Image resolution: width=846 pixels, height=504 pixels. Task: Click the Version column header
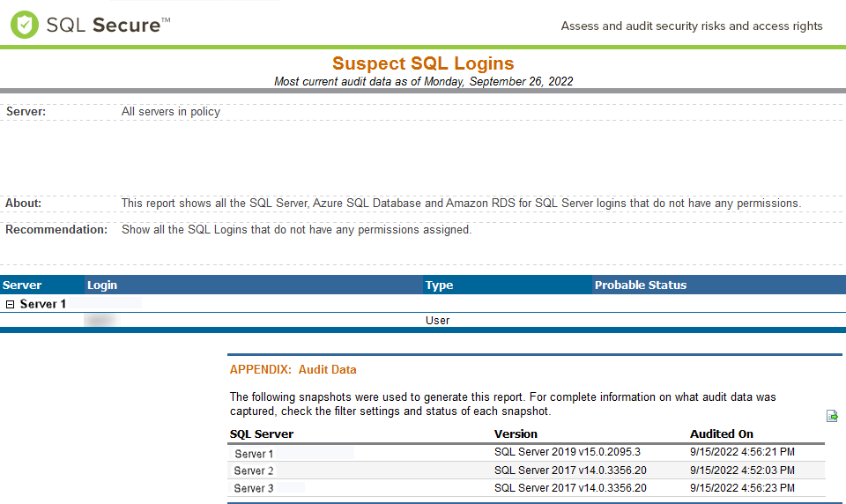coord(516,434)
